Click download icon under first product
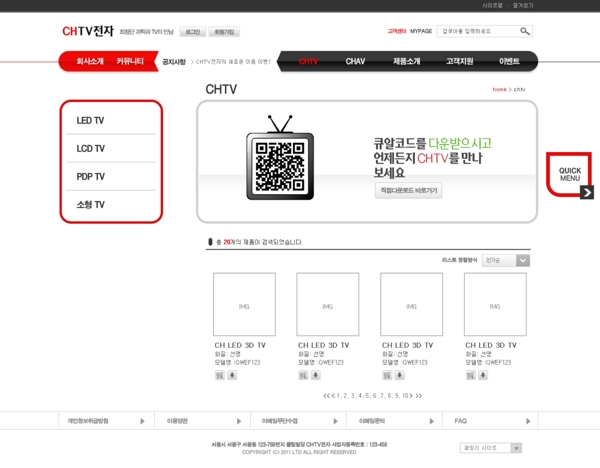 tap(232, 375)
